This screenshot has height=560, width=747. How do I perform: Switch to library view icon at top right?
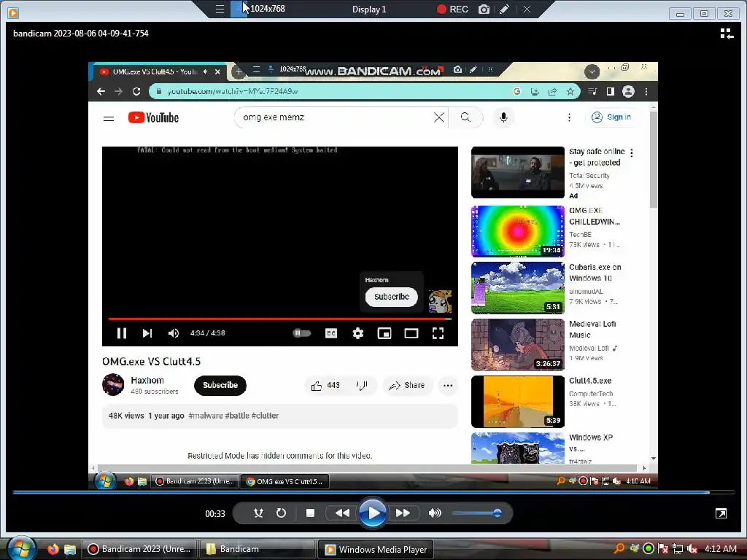click(x=727, y=34)
